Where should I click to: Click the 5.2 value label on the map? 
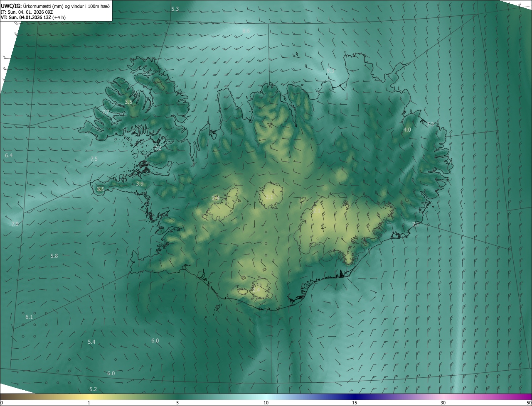93,389
